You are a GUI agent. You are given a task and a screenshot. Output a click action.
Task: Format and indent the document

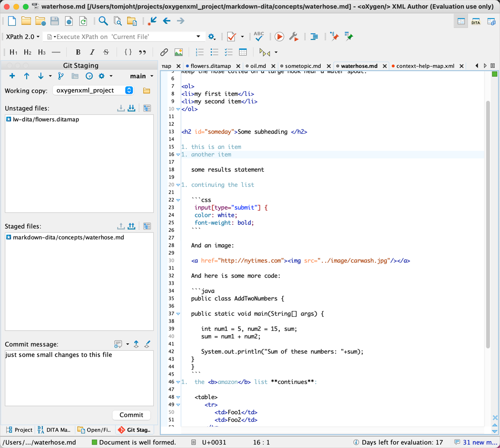point(314,37)
